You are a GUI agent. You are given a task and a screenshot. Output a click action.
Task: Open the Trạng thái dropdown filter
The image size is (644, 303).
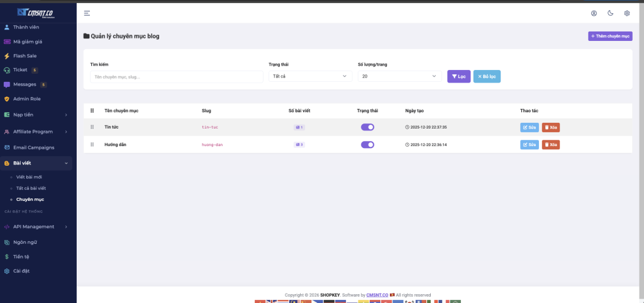pos(310,76)
